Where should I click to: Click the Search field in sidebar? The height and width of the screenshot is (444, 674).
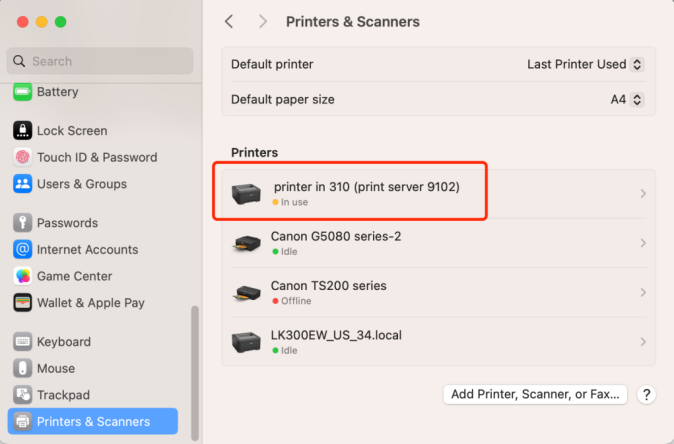click(100, 61)
